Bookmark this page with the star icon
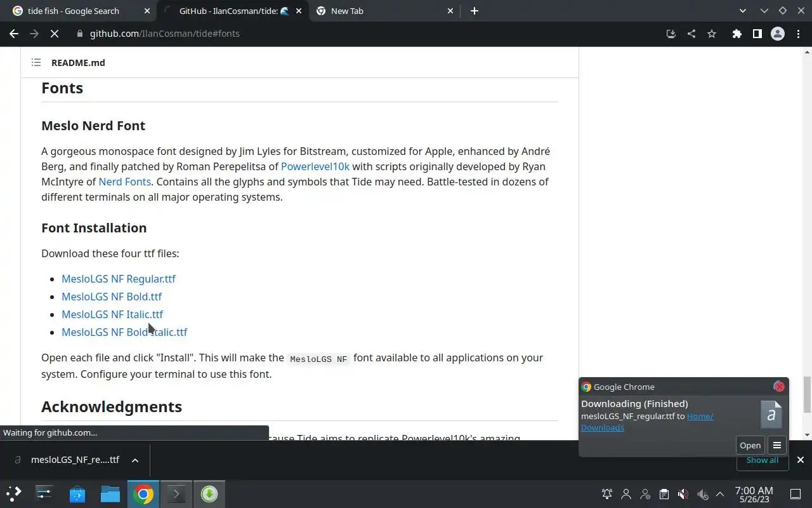This screenshot has height=508, width=812. point(712,34)
